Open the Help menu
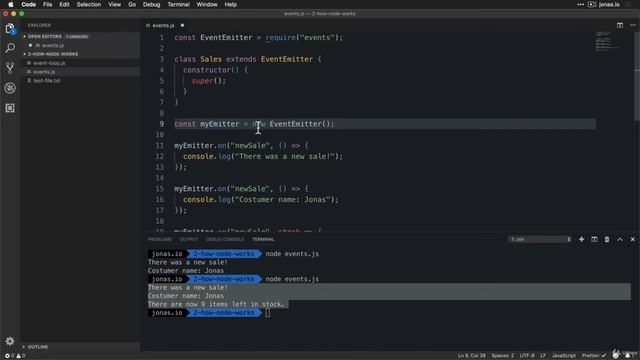The width and height of the screenshot is (640, 360). click(231, 4)
